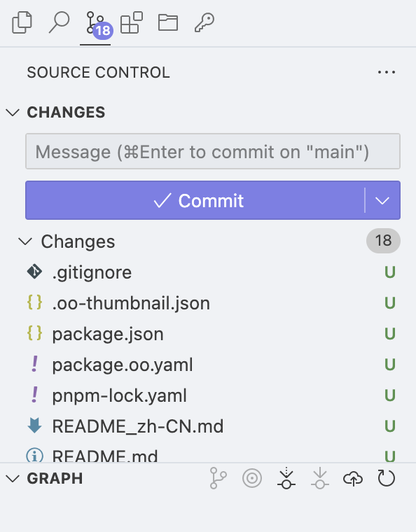416x532 pixels.
Task: Collapse the CHANGES section header
Action: click(56, 112)
